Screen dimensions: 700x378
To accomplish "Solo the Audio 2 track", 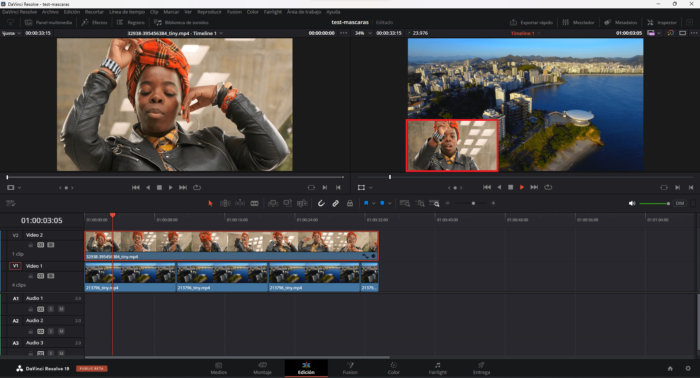I will (x=51, y=331).
